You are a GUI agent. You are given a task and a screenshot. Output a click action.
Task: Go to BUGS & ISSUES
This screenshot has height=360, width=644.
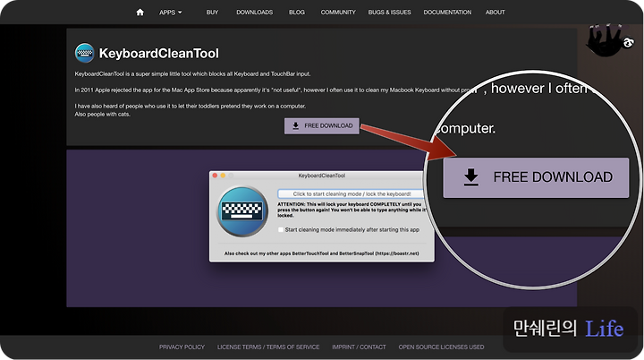pyautogui.click(x=390, y=13)
